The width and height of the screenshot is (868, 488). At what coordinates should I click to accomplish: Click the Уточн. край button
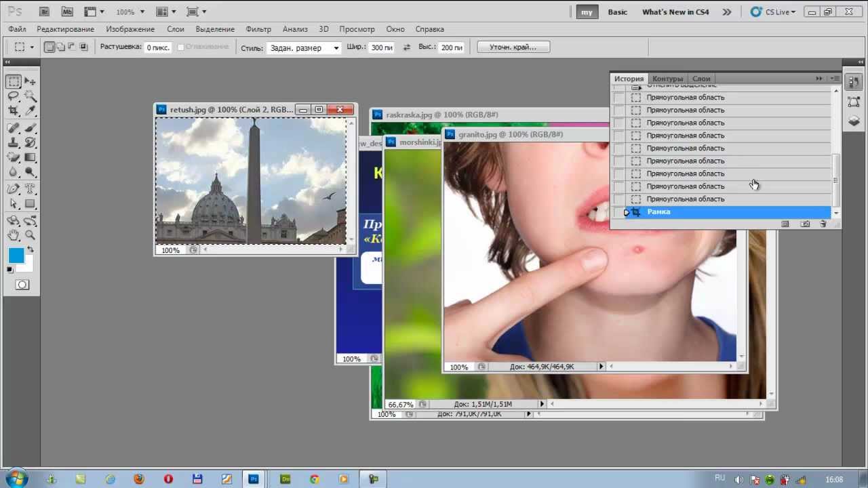(x=513, y=47)
